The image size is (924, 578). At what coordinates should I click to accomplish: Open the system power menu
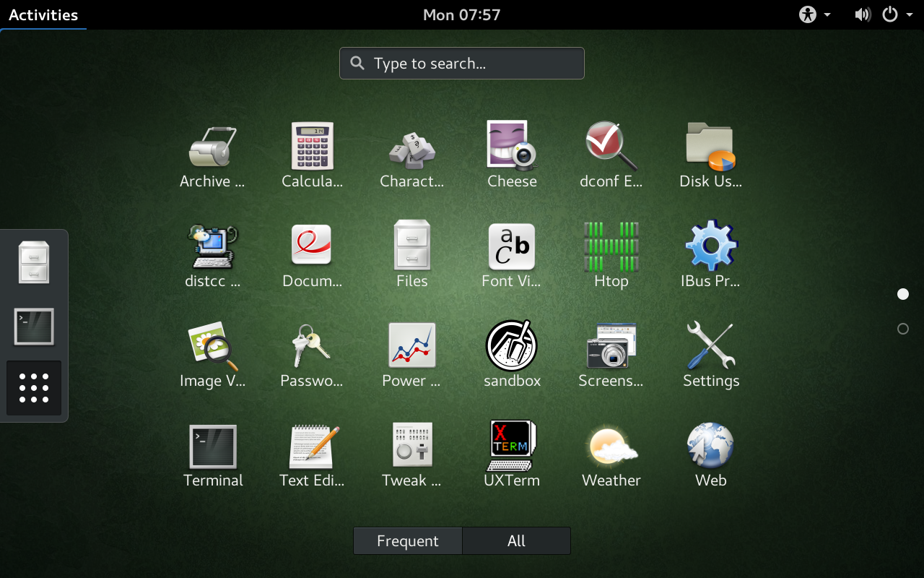pyautogui.click(x=896, y=14)
